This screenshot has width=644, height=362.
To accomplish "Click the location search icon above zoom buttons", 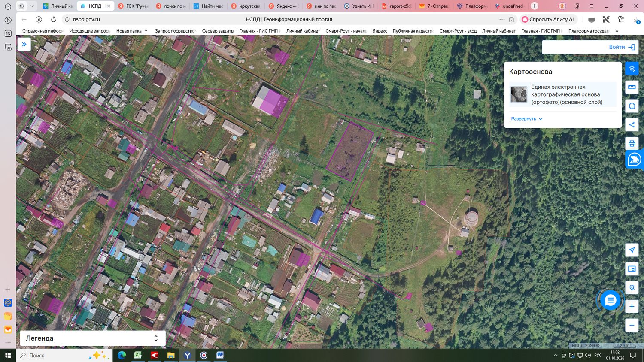I will pyautogui.click(x=632, y=287).
